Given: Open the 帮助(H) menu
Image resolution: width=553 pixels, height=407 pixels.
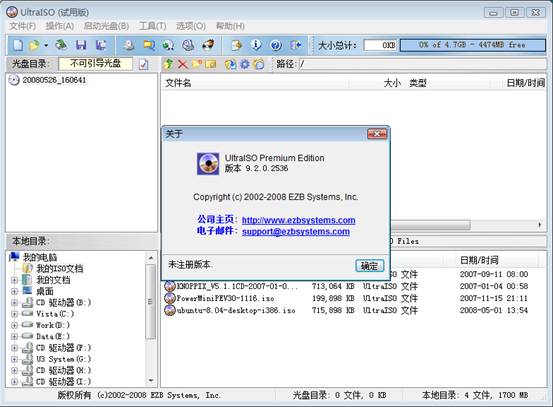Looking at the screenshot, I should click(230, 26).
